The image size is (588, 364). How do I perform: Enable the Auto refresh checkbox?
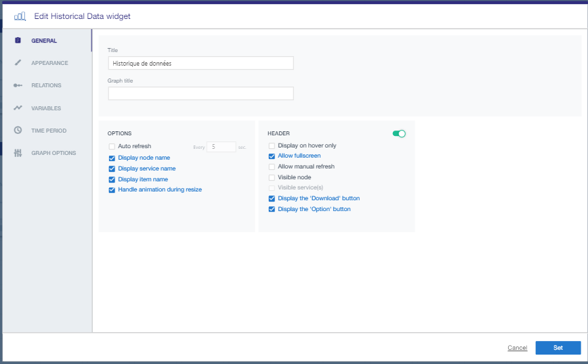pos(112,146)
